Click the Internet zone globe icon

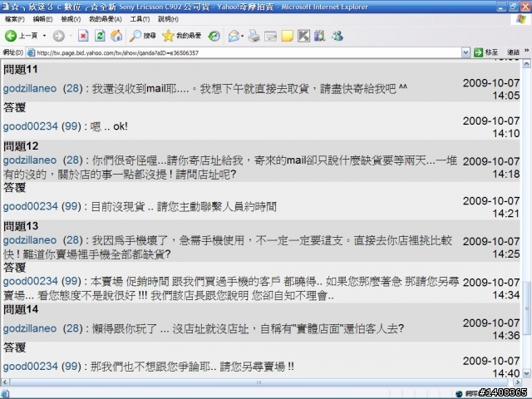[x=459, y=393]
